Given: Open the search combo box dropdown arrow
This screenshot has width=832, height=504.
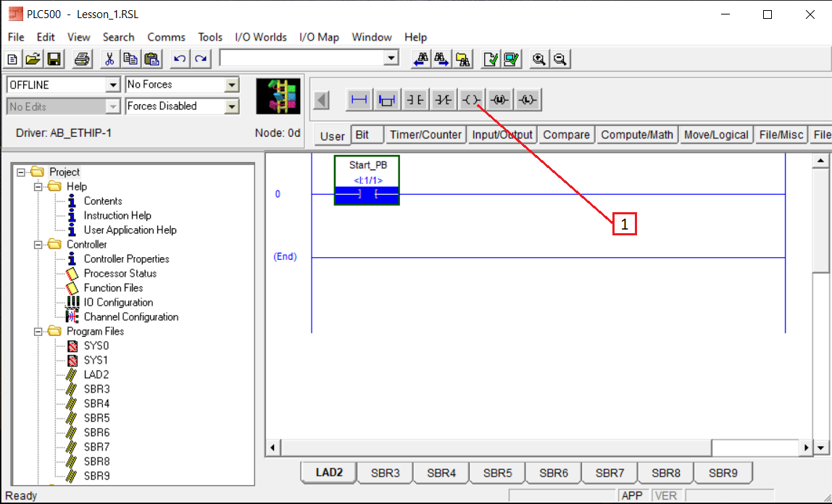Looking at the screenshot, I should [x=391, y=58].
